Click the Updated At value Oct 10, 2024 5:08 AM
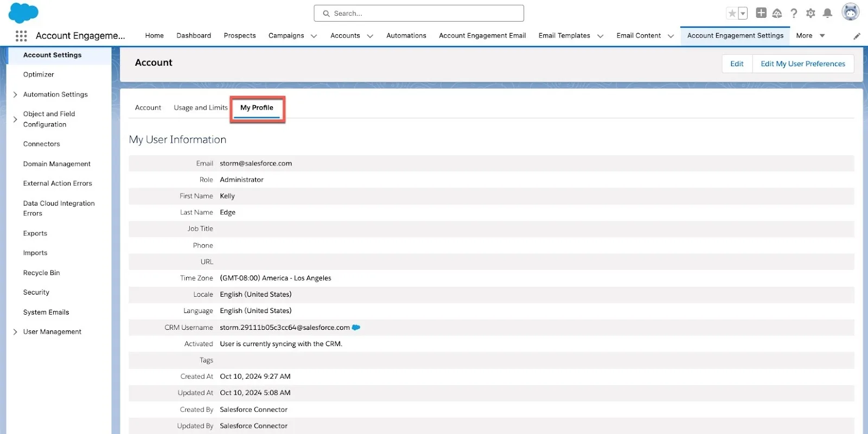 coord(256,393)
